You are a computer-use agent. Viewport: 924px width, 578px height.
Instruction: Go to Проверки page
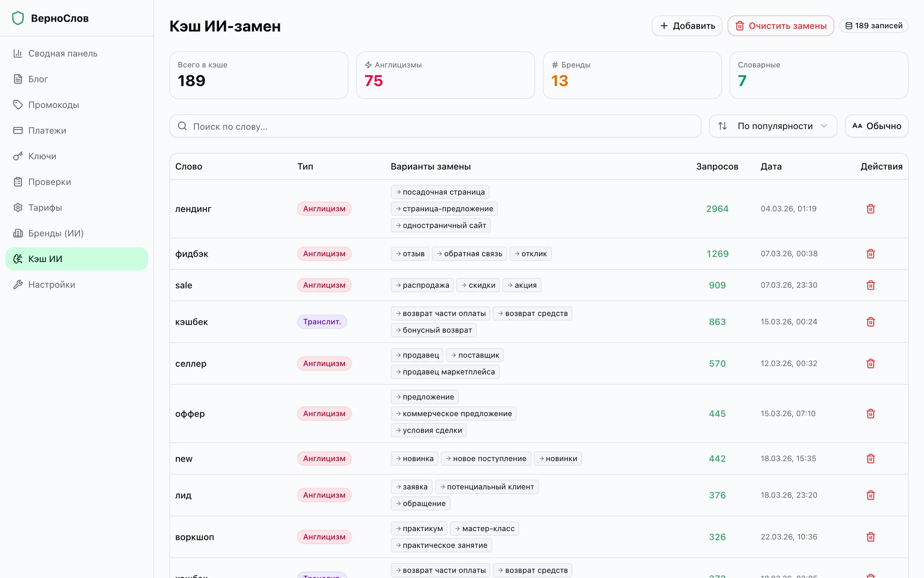click(x=77, y=182)
